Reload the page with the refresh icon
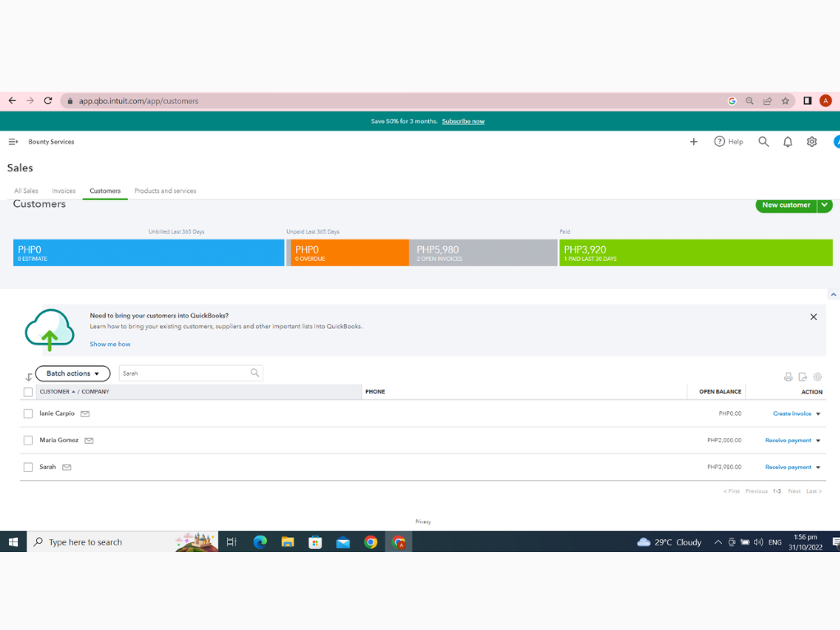This screenshot has width=840, height=630. (48, 101)
